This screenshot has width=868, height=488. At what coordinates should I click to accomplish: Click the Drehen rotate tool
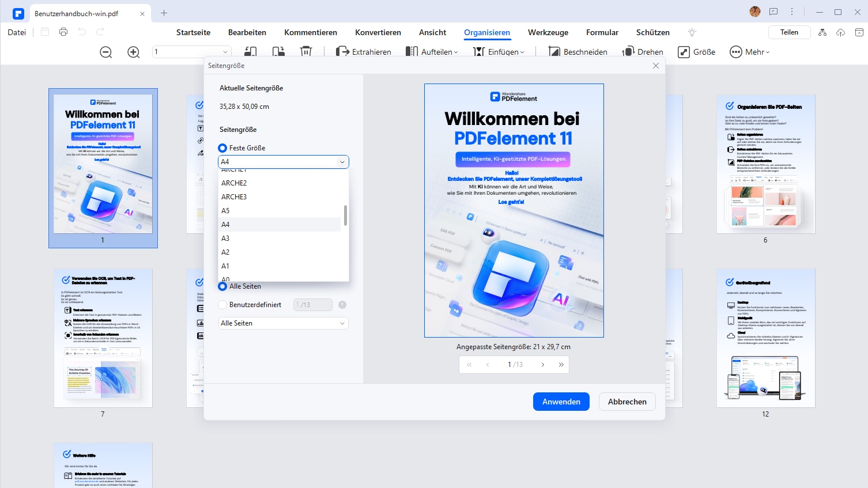click(x=643, y=52)
